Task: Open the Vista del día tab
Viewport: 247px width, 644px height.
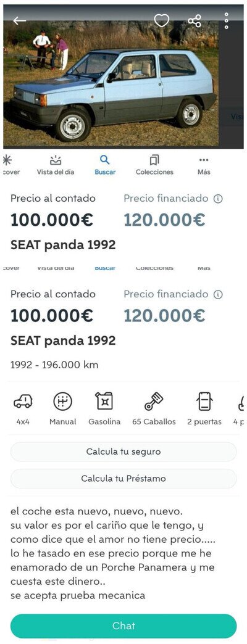Action: [x=56, y=165]
